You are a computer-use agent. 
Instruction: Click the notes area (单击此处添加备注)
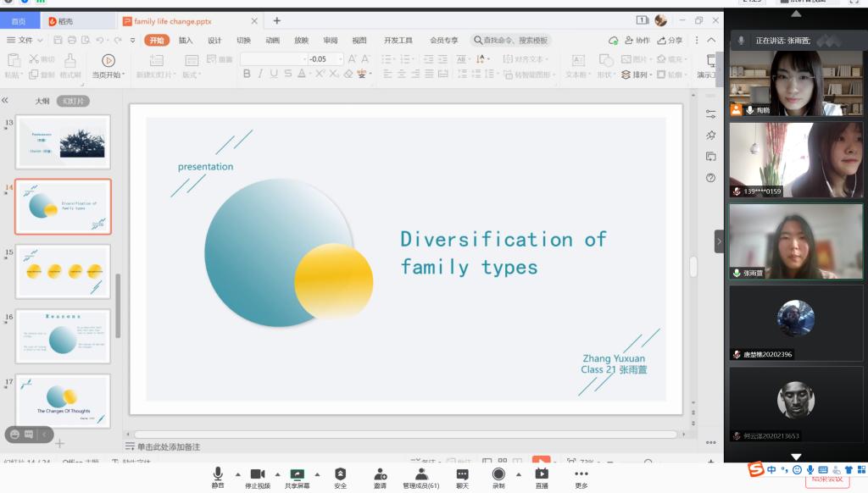169,446
